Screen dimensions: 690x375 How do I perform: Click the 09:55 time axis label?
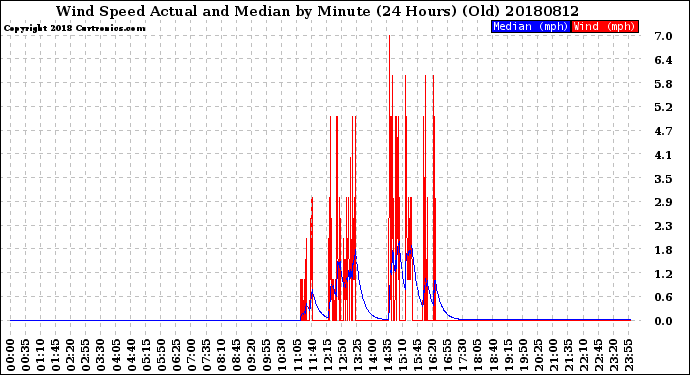tap(267, 355)
